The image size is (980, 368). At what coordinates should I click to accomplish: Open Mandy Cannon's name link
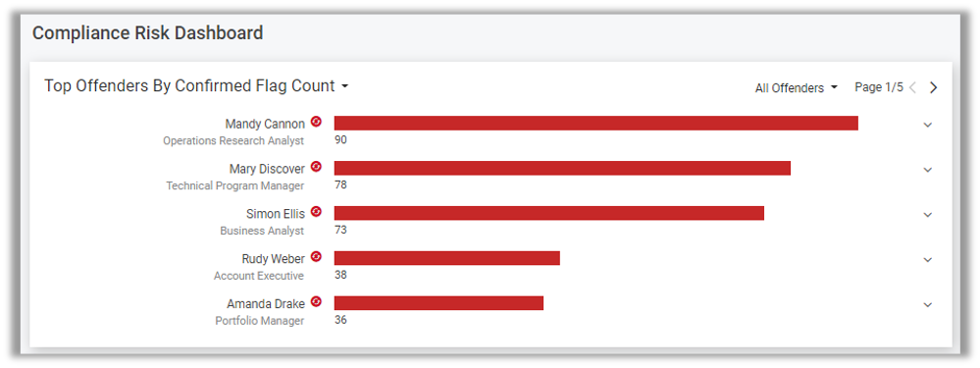[265, 124]
